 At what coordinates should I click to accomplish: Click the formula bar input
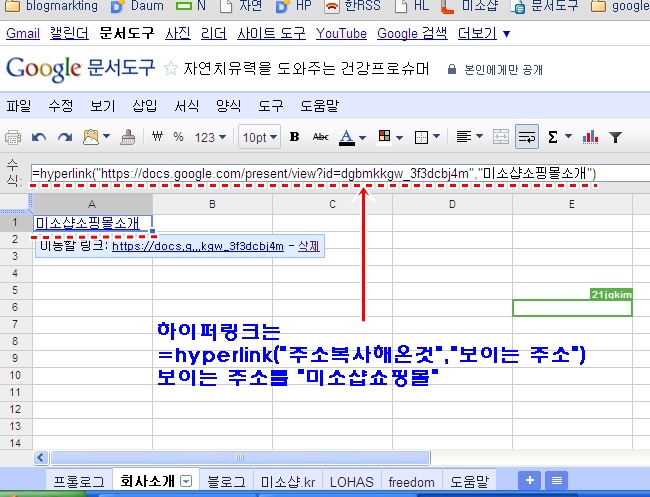pyautogui.click(x=340, y=173)
